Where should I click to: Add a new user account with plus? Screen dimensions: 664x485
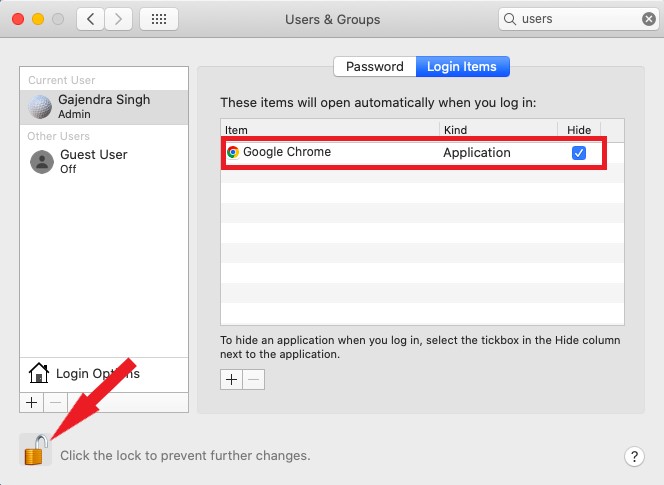[x=31, y=401]
